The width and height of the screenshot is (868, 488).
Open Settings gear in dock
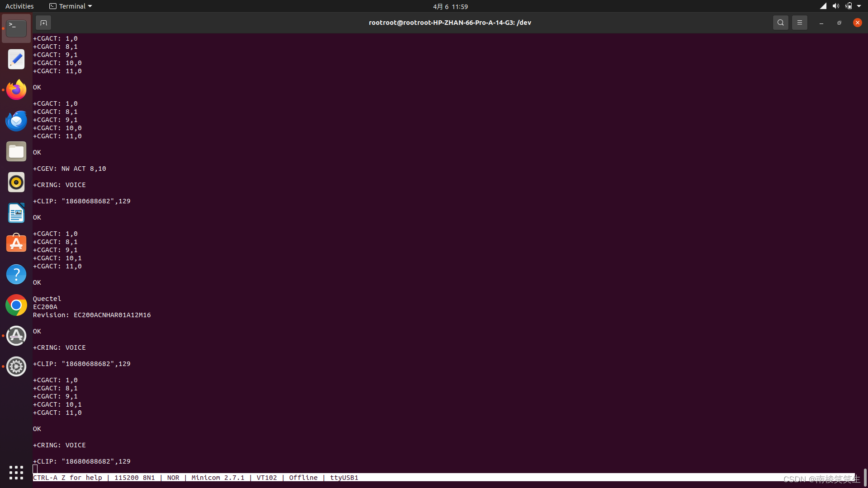[16, 366]
